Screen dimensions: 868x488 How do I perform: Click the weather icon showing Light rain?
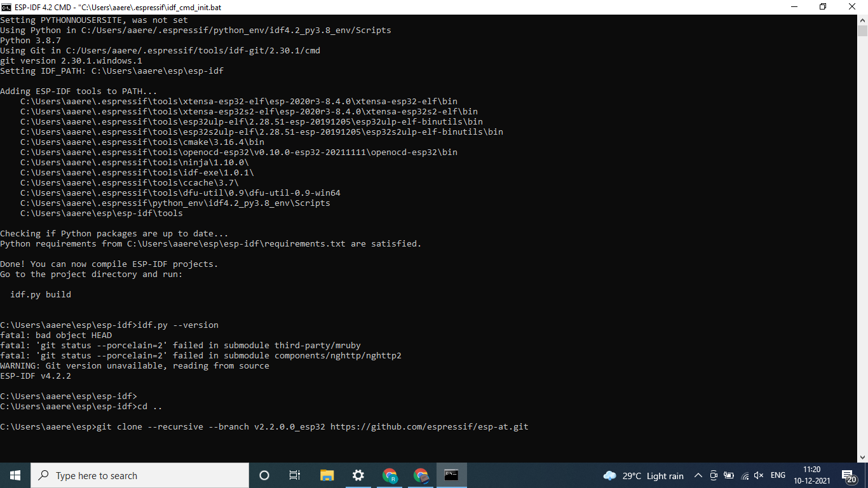[x=609, y=475]
